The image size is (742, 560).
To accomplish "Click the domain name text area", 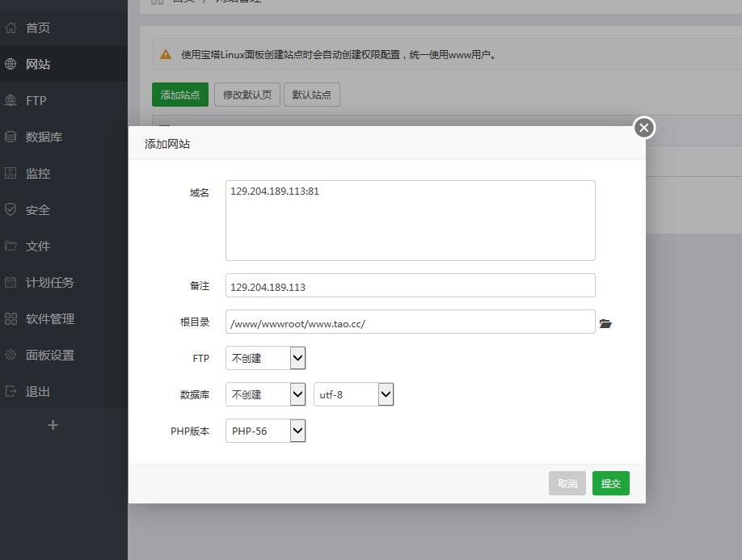I will point(410,221).
